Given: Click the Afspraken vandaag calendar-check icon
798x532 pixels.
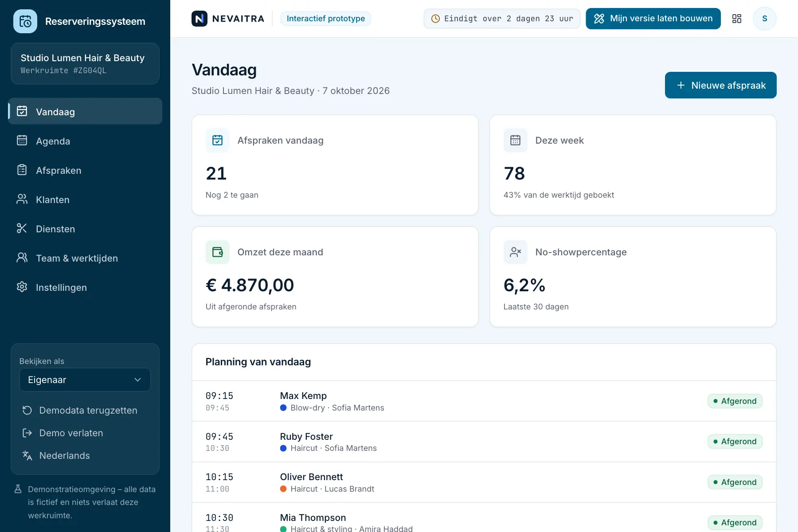Looking at the screenshot, I should 218,141.
